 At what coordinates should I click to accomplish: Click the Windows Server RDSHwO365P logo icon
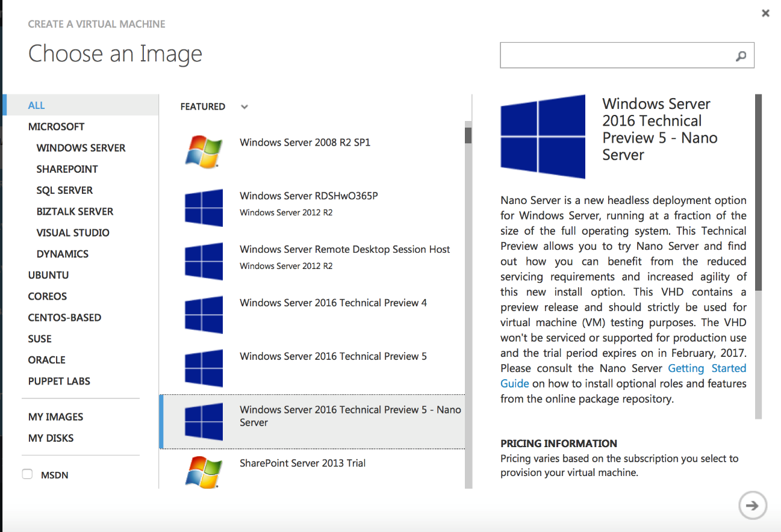pos(204,208)
